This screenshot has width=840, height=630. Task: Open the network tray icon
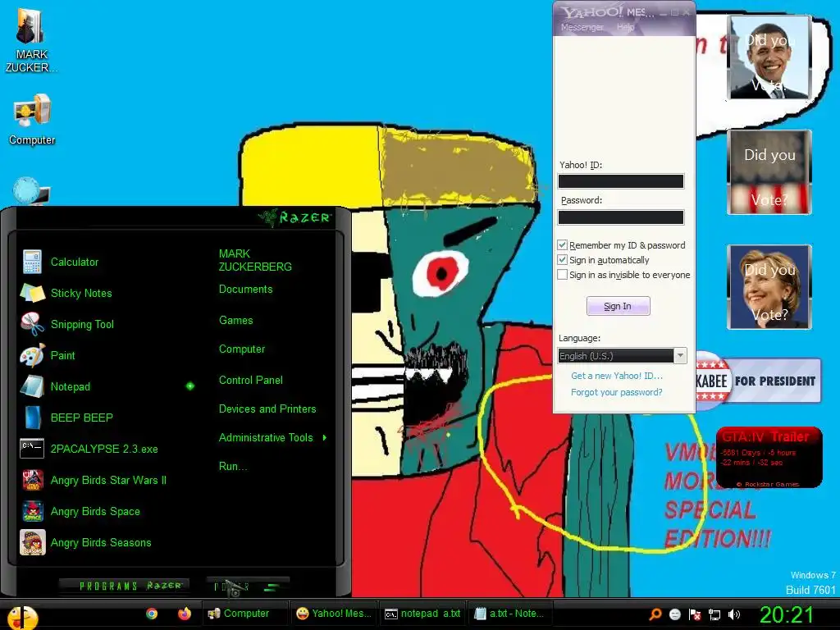[x=714, y=614]
